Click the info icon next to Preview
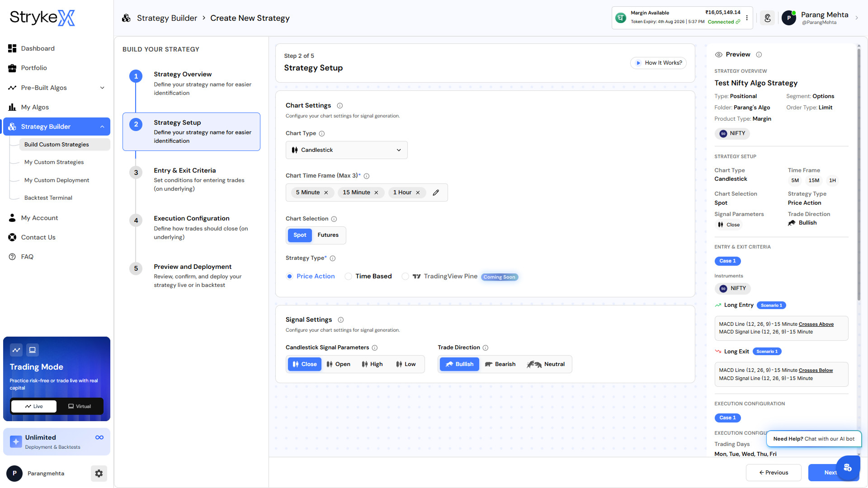 759,55
